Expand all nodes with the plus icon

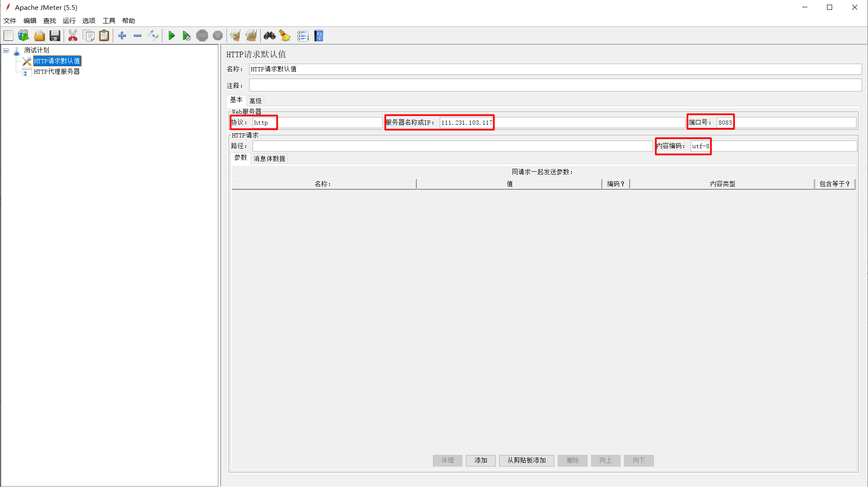pyautogui.click(x=122, y=36)
